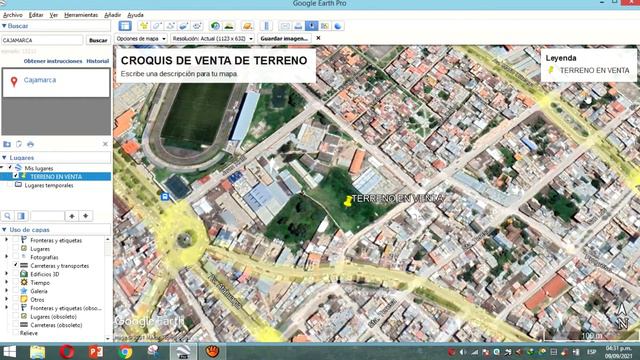
Task: Open the planets switcher icon
Action: (x=247, y=26)
